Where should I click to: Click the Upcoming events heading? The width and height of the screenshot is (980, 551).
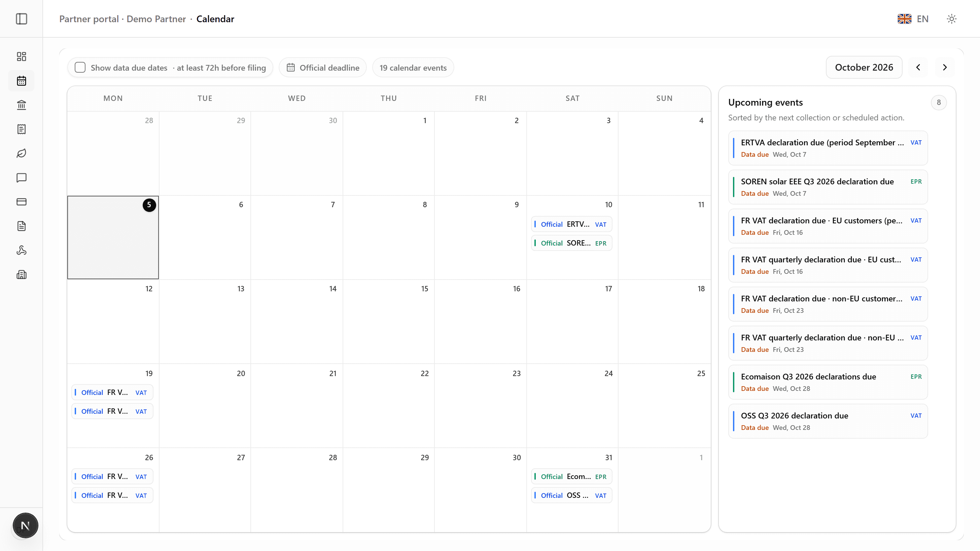point(765,102)
